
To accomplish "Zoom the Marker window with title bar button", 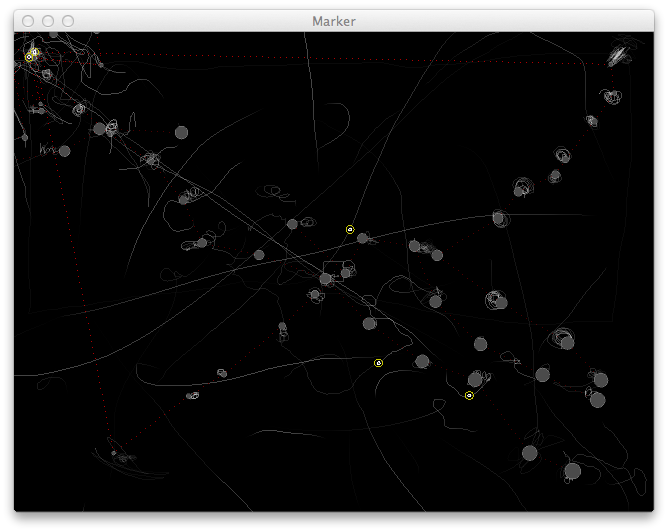I will tap(68, 21).
